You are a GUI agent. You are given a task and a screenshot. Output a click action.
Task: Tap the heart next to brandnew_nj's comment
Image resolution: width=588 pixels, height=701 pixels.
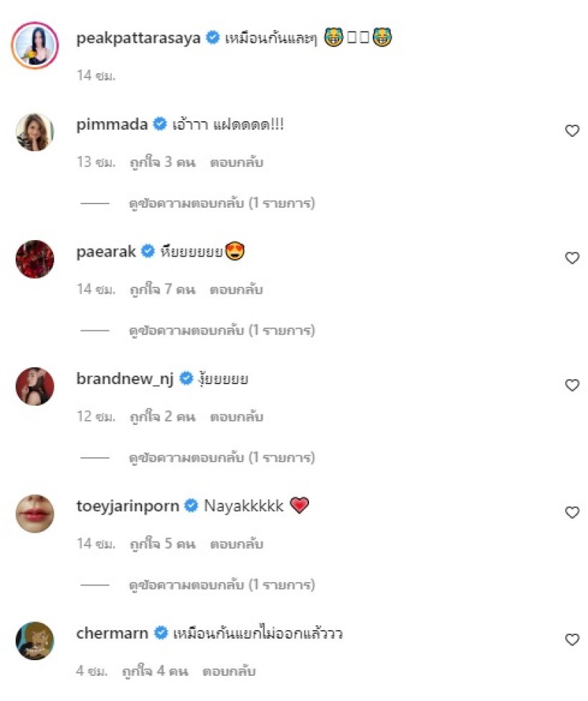click(x=572, y=385)
